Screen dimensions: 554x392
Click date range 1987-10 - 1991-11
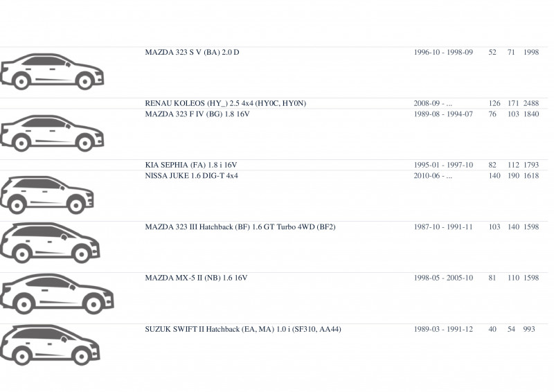pyautogui.click(x=443, y=226)
